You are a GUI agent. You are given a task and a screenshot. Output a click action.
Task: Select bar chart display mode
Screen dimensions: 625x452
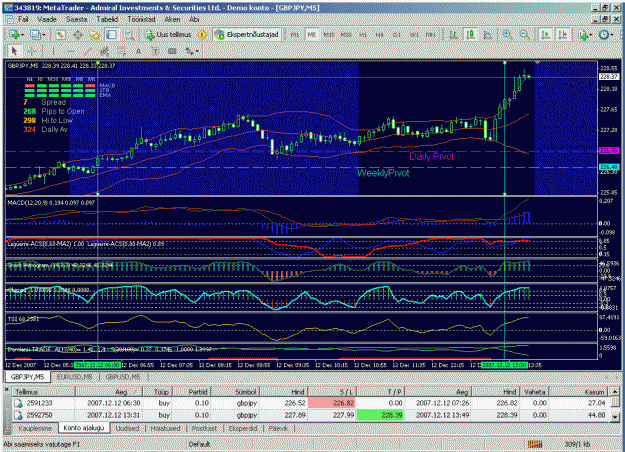453,35
